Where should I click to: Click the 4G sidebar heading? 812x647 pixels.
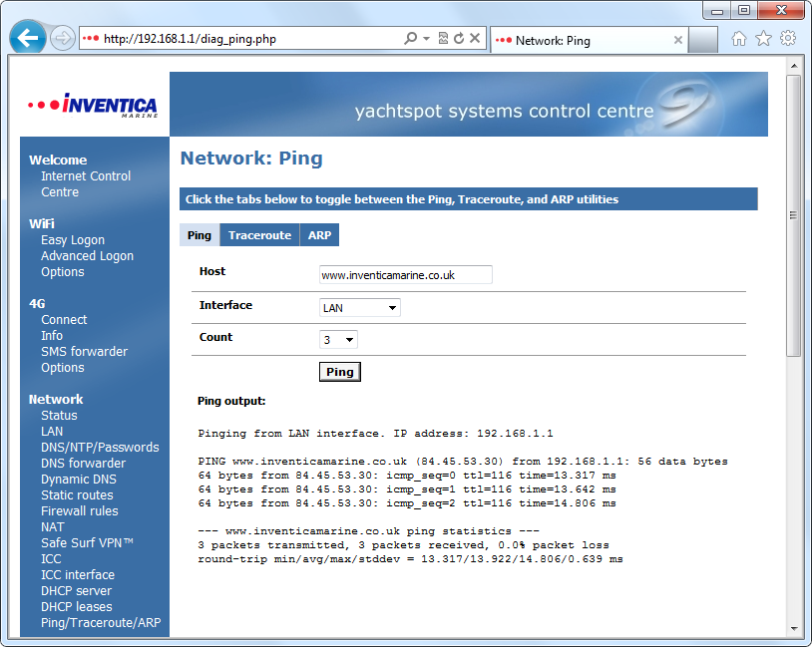click(x=37, y=303)
